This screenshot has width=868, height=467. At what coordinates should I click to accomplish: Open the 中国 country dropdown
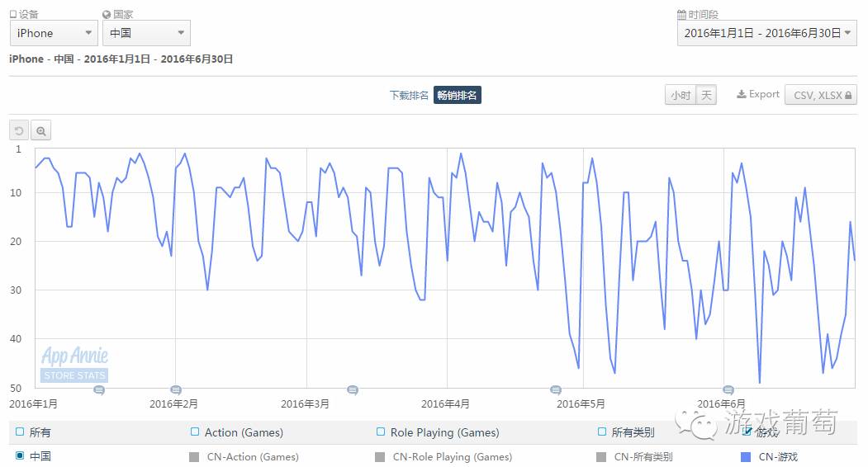coord(146,33)
